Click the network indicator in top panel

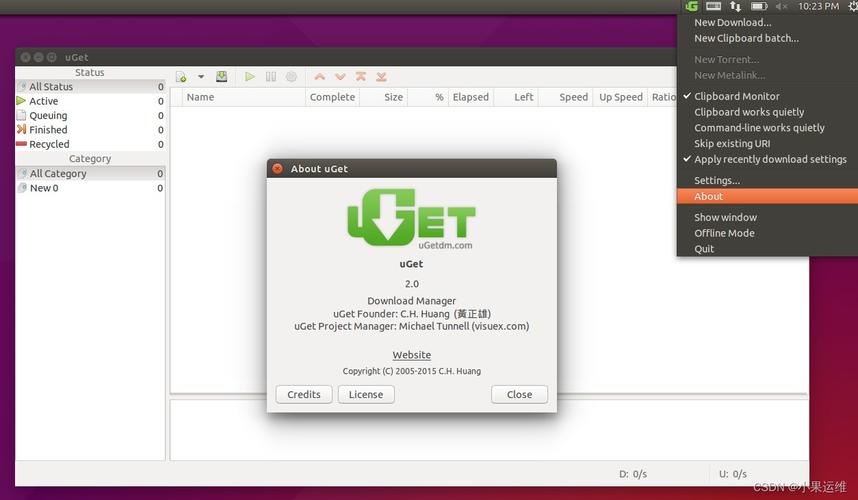[x=735, y=6]
